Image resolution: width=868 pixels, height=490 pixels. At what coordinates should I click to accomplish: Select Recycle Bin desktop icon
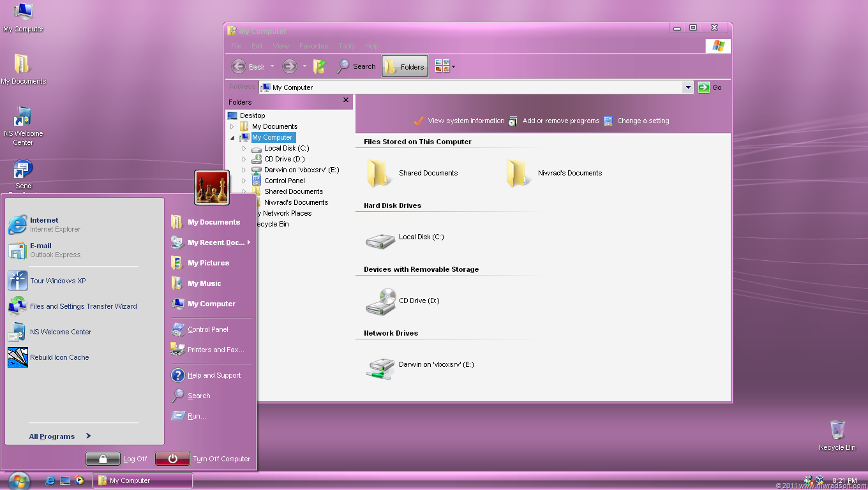pos(837,435)
